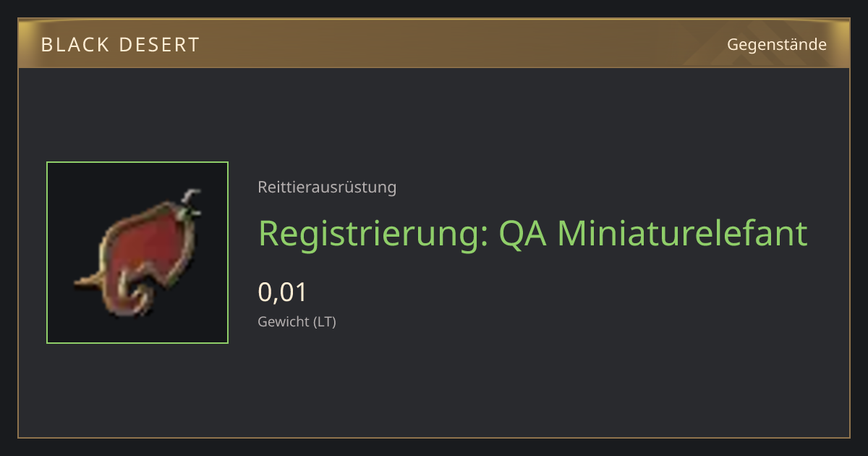Click the red Miniaturelefant registration item icon
Image resolution: width=868 pixels, height=456 pixels.
[137, 253]
